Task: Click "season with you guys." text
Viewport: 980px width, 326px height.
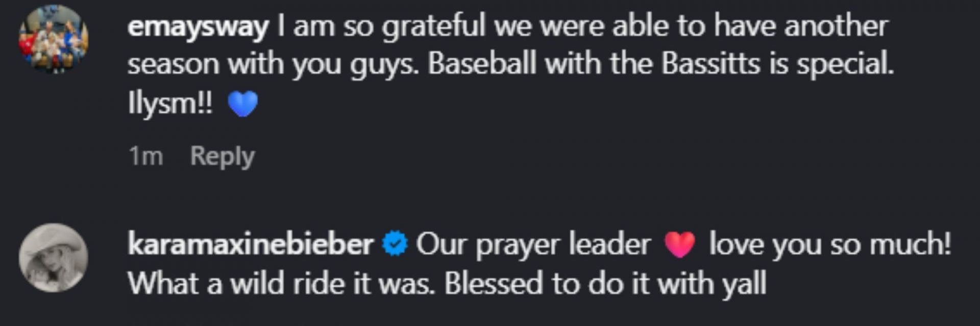Action: click(273, 64)
